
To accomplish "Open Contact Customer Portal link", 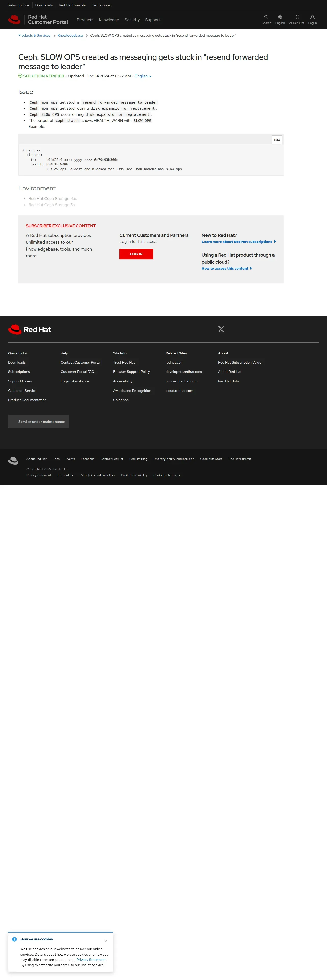I will click(x=80, y=363).
